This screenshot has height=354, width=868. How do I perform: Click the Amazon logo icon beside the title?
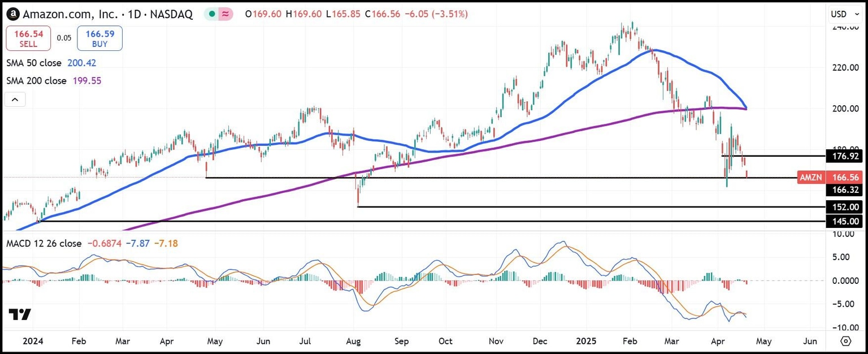tap(13, 14)
